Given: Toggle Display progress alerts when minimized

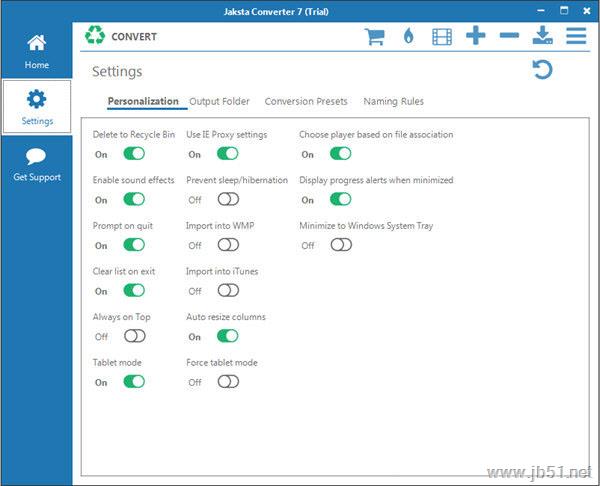Looking at the screenshot, I should coord(341,199).
